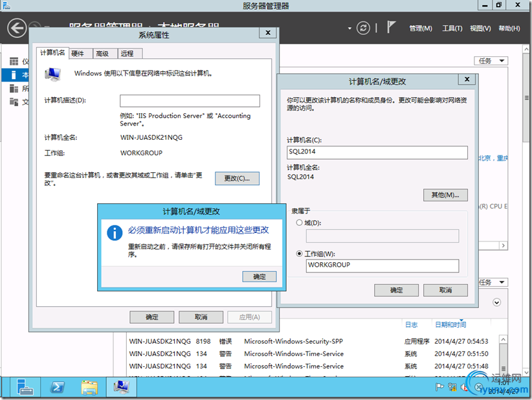This screenshot has height=400, width=532.
Task: Switch to the Computer Name tab
Action: coord(52,53)
